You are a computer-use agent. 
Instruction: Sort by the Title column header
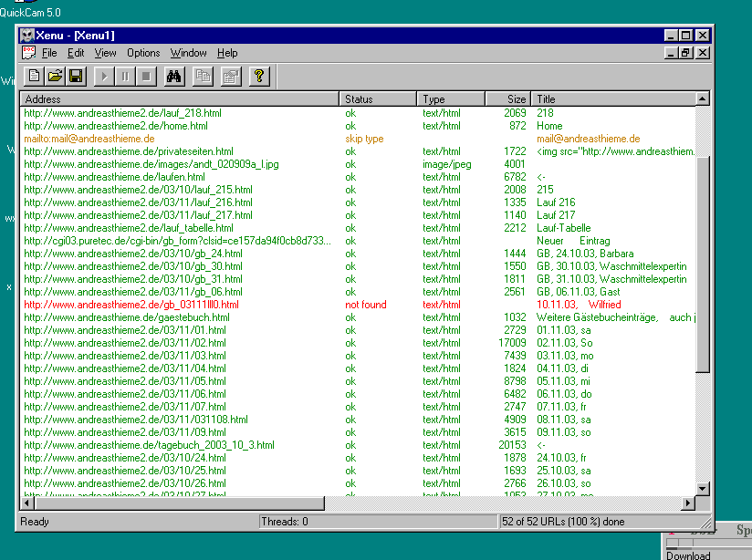coord(613,99)
